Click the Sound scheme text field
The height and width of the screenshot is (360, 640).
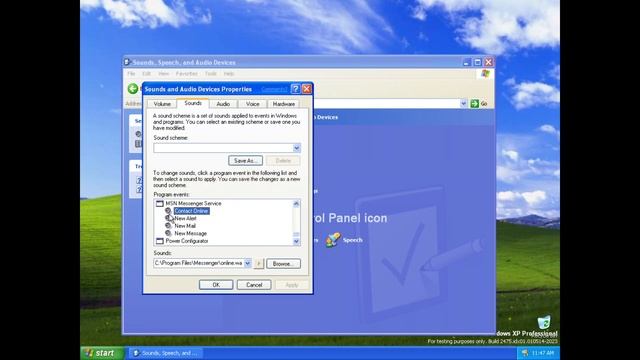pyautogui.click(x=223, y=148)
